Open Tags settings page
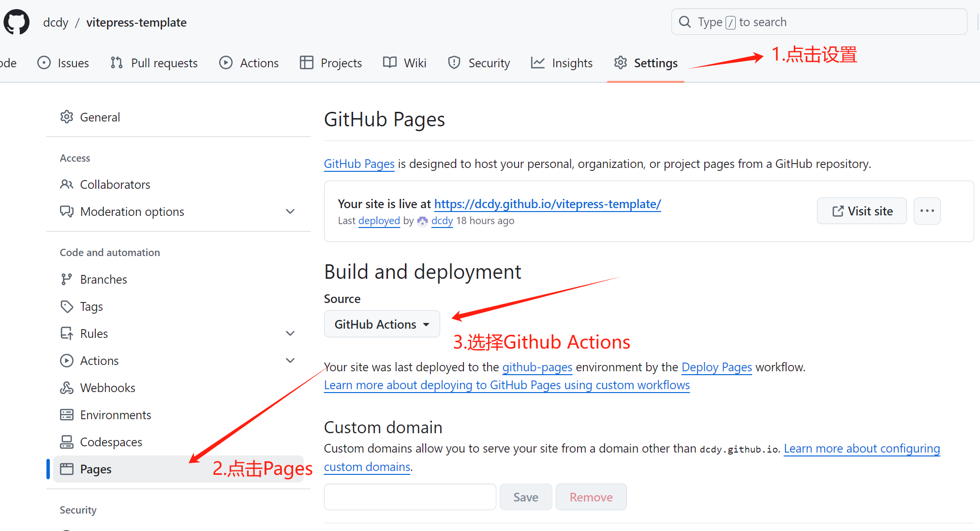 [178, 306]
